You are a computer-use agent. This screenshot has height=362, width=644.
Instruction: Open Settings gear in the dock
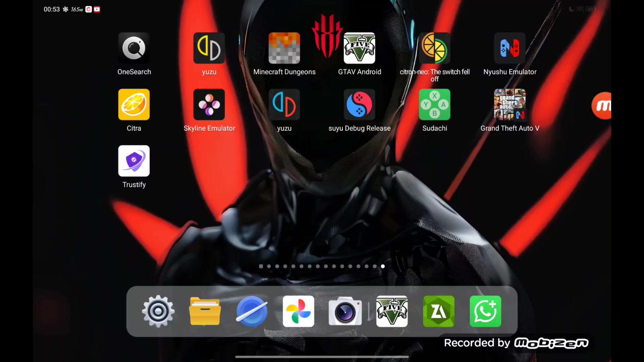158,311
